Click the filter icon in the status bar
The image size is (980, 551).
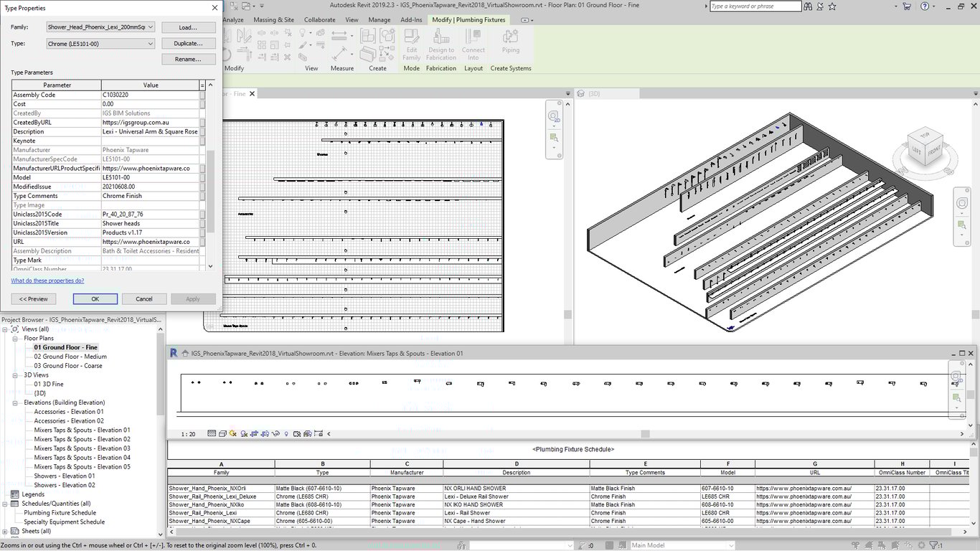pyautogui.click(x=933, y=545)
